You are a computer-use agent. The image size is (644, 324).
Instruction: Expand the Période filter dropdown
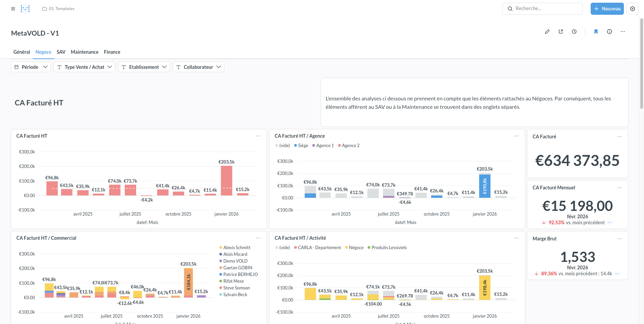point(31,67)
